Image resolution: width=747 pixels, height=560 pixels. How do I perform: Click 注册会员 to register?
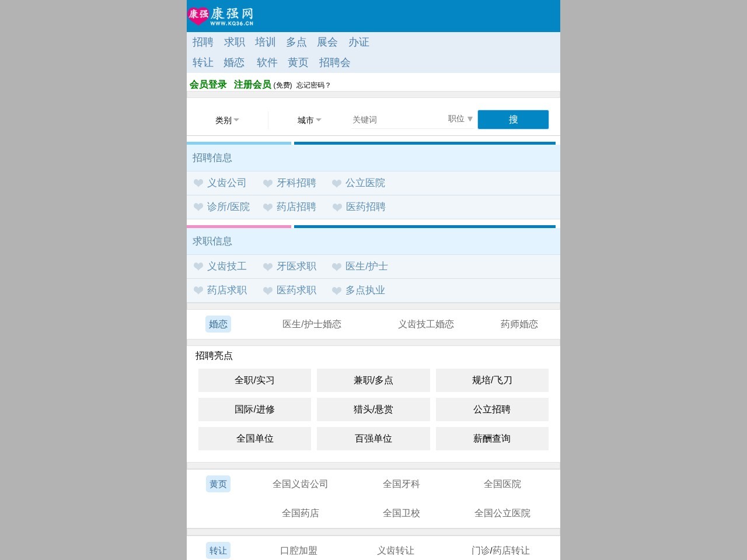(252, 84)
